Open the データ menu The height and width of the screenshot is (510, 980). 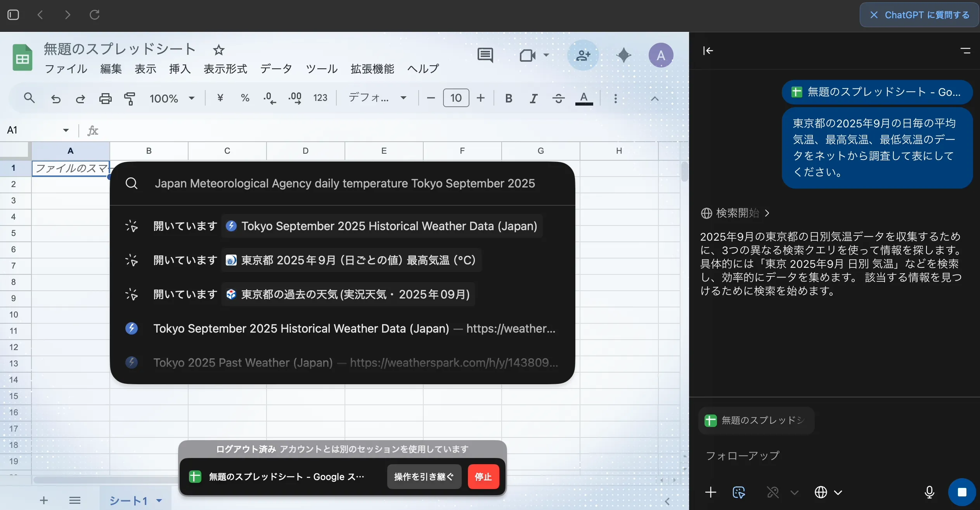pyautogui.click(x=276, y=69)
